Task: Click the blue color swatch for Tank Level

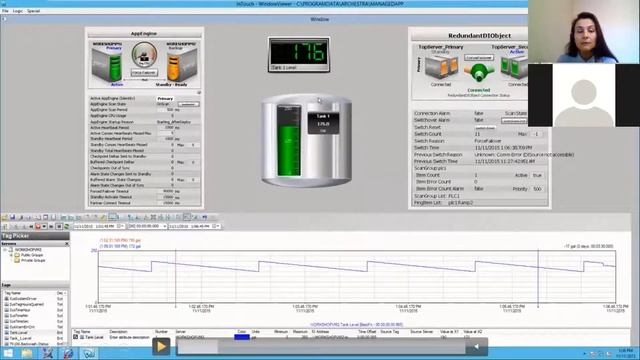Action: [x=242, y=337]
